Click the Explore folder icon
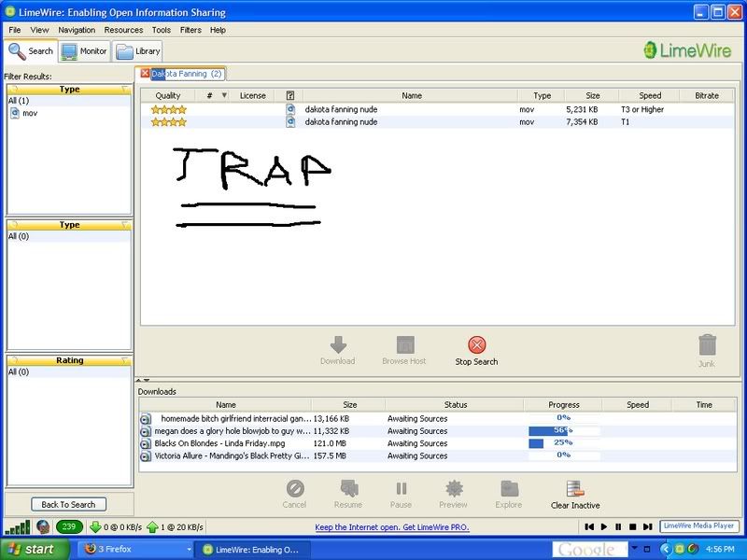Screen dimensions: 747x560 point(509,488)
